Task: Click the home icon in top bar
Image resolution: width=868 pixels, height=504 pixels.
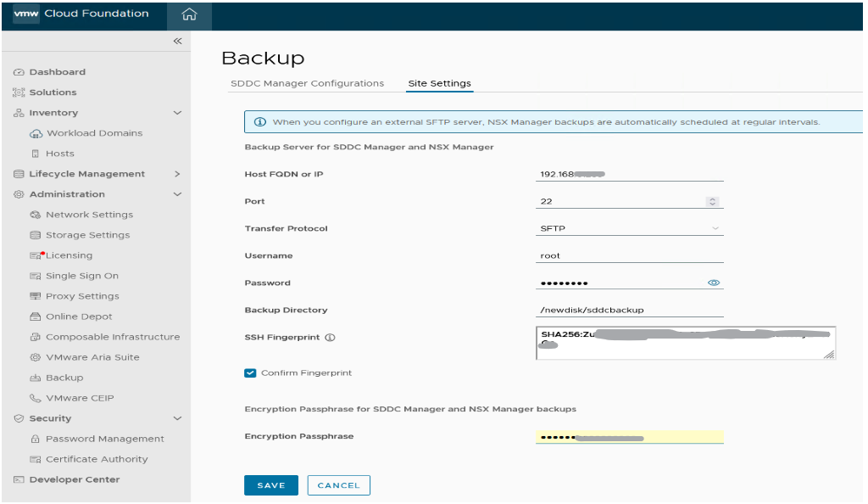Action: pos(189,14)
